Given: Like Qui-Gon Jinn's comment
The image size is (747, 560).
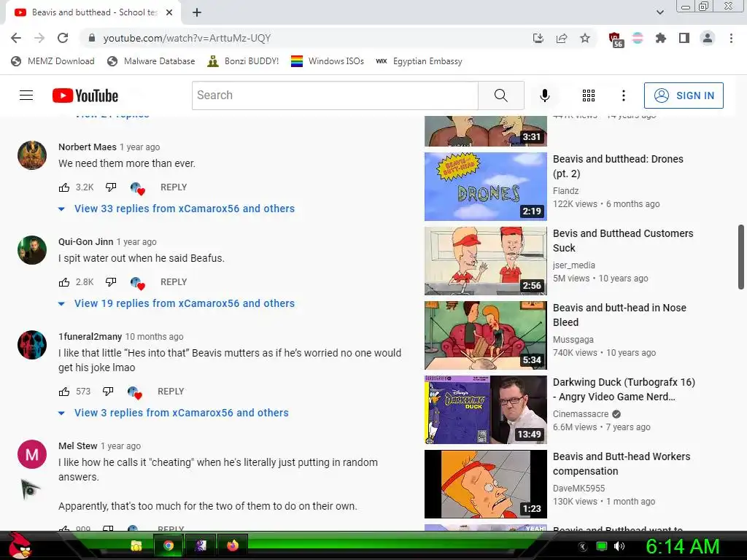Looking at the screenshot, I should [x=64, y=282].
